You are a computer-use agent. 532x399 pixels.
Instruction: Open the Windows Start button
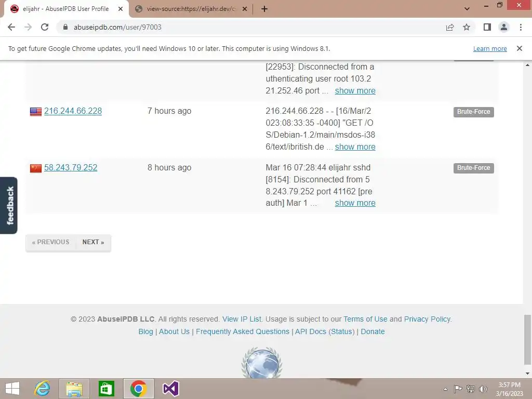pyautogui.click(x=12, y=389)
